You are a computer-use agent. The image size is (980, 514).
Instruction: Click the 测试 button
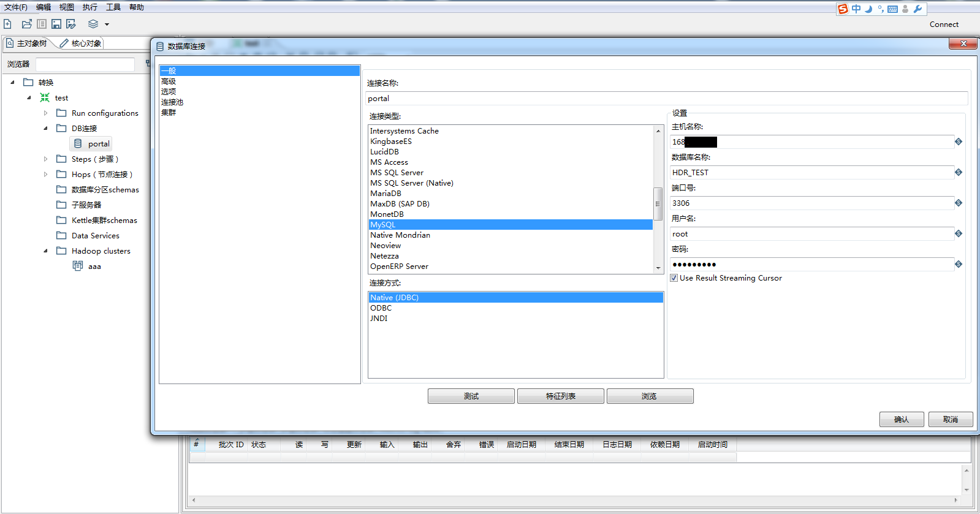point(471,396)
